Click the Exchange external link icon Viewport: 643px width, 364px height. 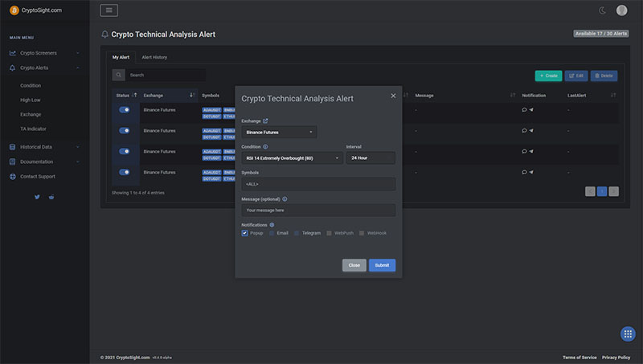265,121
